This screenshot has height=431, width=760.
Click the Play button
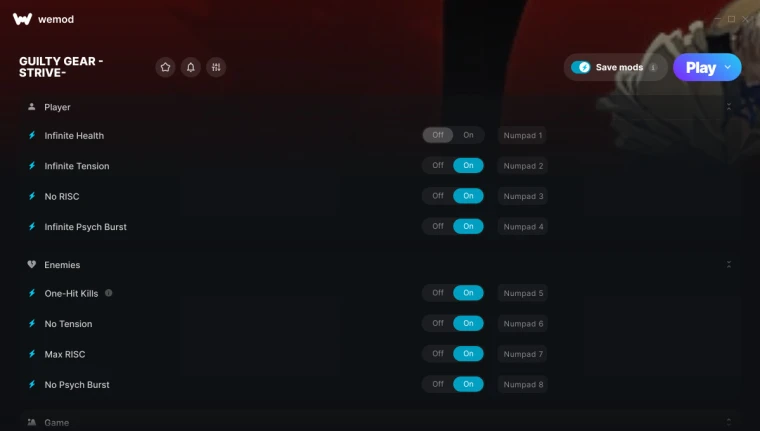click(x=701, y=67)
